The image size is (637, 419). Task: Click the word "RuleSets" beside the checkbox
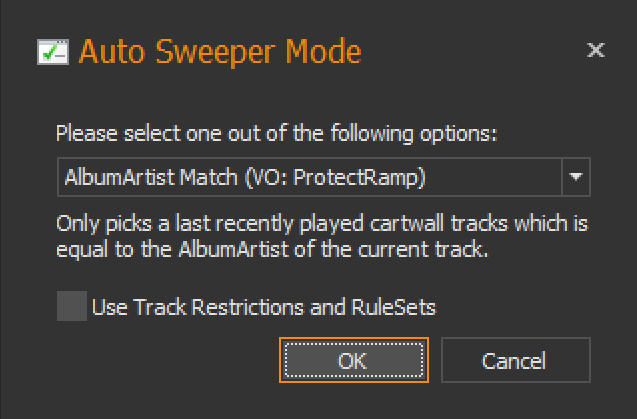396,308
